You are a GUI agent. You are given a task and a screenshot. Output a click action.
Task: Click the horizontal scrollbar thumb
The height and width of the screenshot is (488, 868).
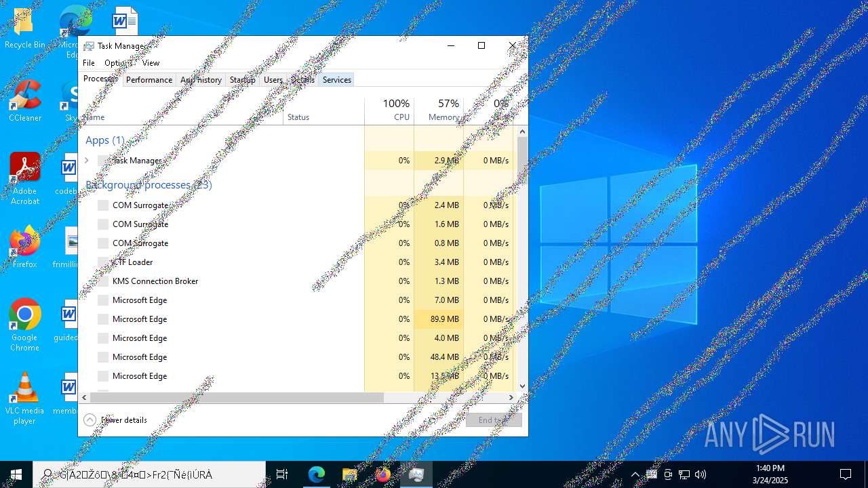click(237, 397)
